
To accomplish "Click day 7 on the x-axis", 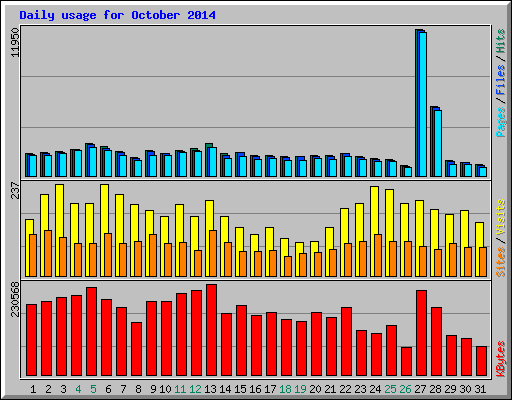I will click(123, 389).
